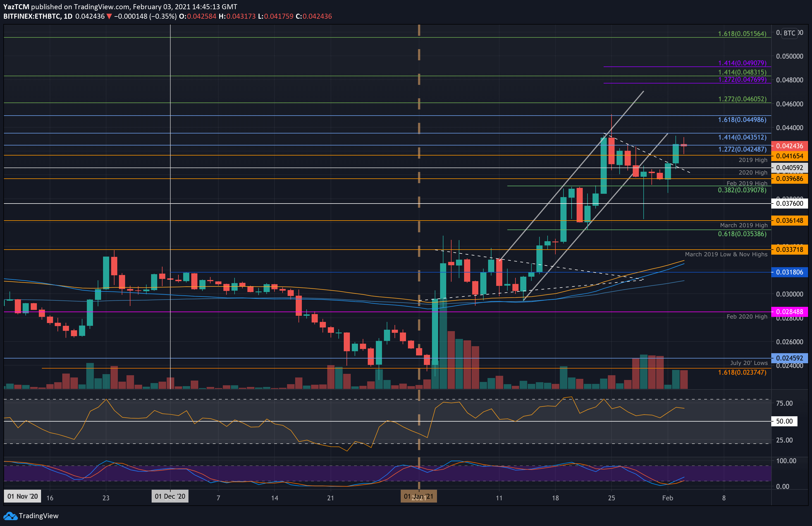This screenshot has width=812, height=526.
Task: Click the July 20' Lows annotation
Action: [x=749, y=363]
